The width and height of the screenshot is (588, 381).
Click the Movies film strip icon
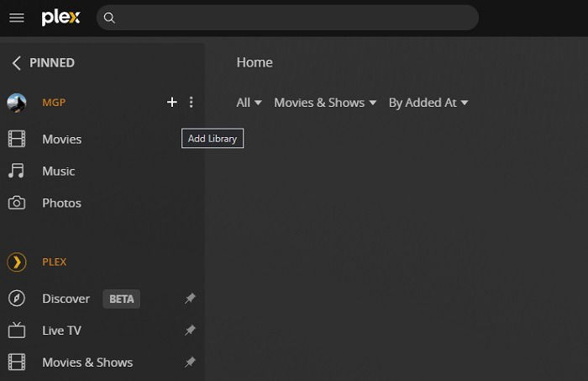pos(17,139)
